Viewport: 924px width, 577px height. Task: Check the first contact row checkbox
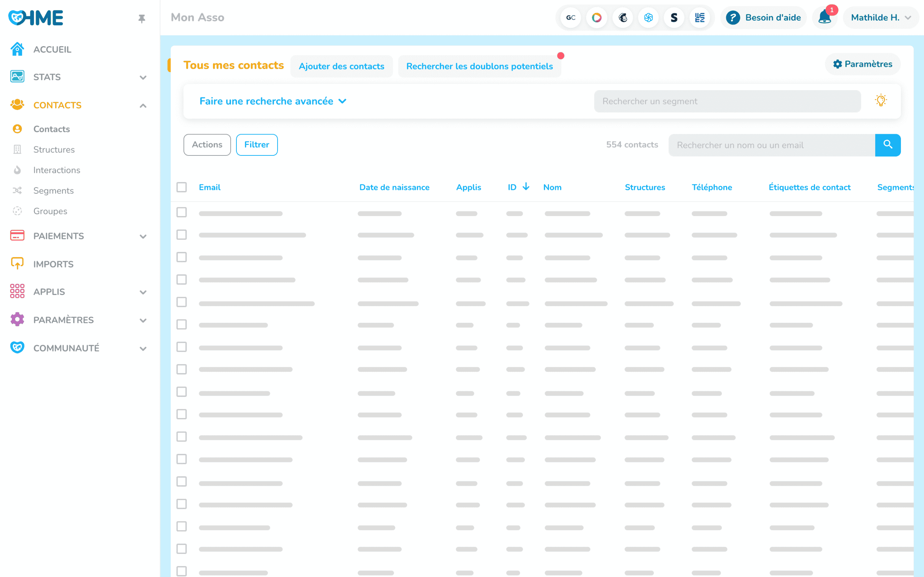181,212
